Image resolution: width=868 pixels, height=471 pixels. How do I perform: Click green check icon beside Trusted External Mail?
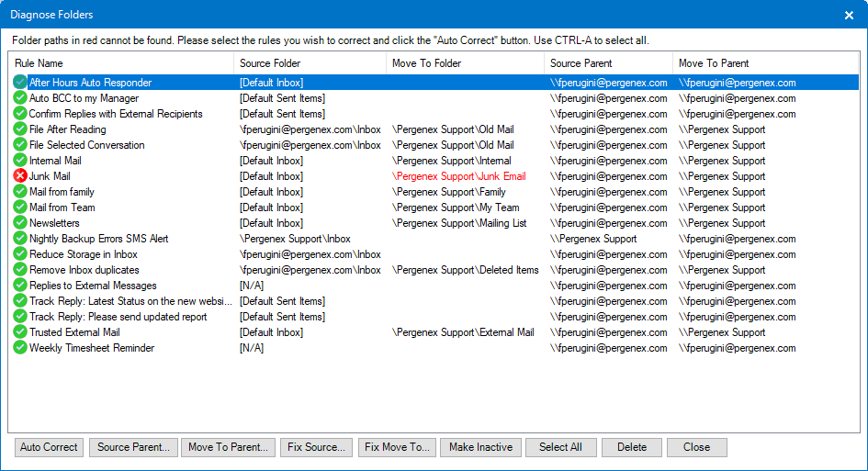[x=20, y=332]
